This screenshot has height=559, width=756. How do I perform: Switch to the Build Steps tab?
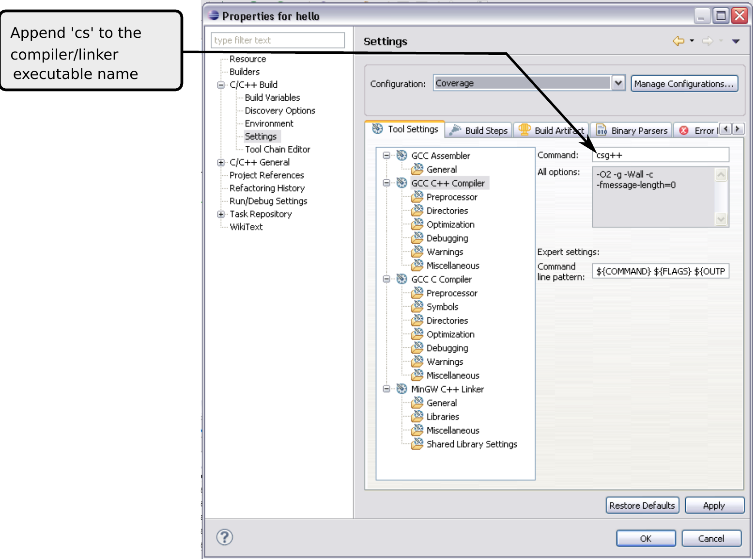[479, 130]
